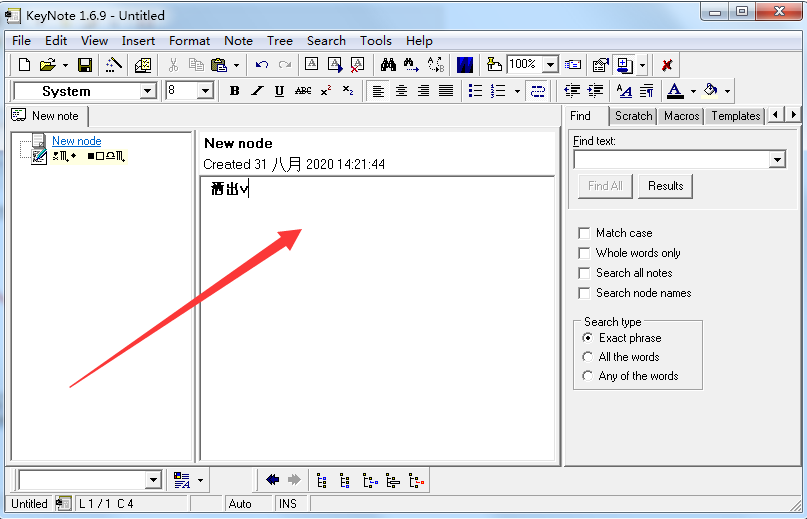Screen dimensions: 807x519
Task: Select the second tree node with symbols
Action: [x=89, y=156]
